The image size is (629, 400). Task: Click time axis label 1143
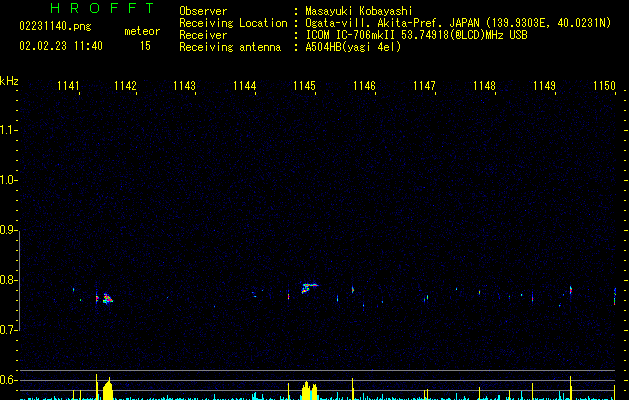pos(185,86)
